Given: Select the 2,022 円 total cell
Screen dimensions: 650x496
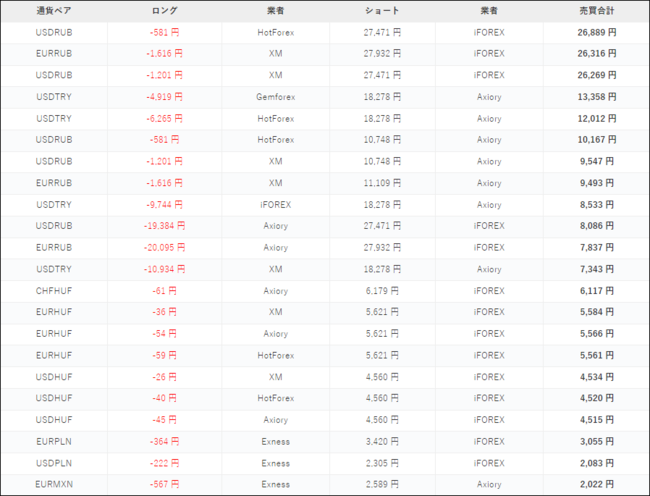Looking at the screenshot, I should click(x=597, y=485).
